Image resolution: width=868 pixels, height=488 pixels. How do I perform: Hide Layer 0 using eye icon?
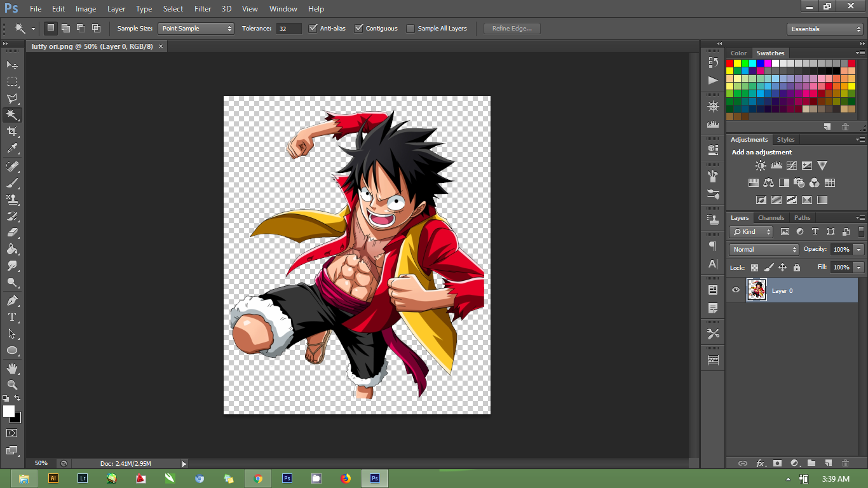(736, 290)
